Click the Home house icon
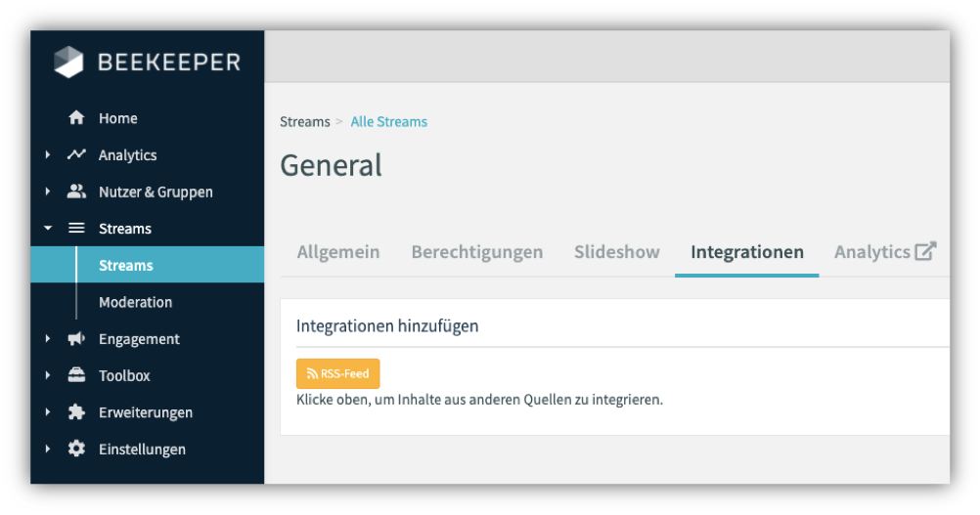The width and height of the screenshot is (980, 515). click(76, 117)
